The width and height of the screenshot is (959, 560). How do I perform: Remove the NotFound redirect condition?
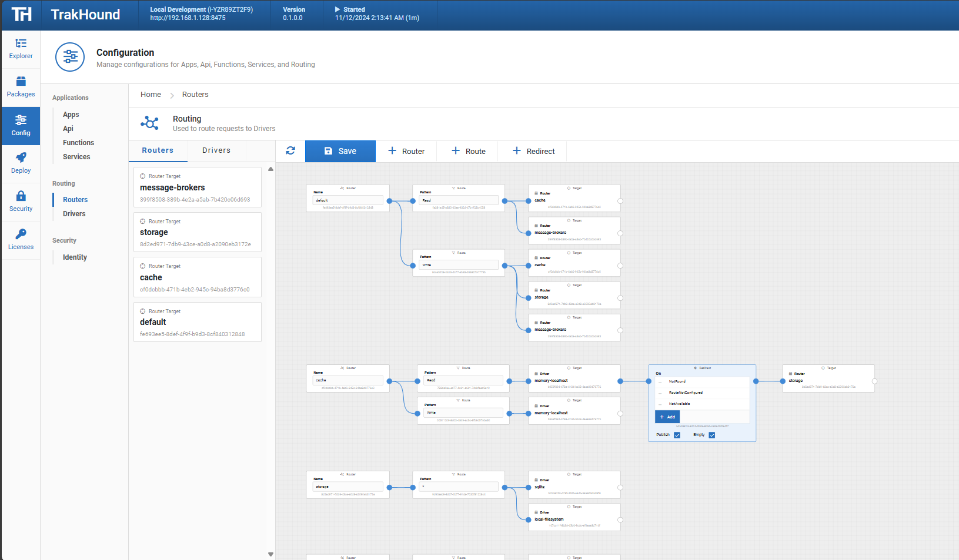coord(661,381)
